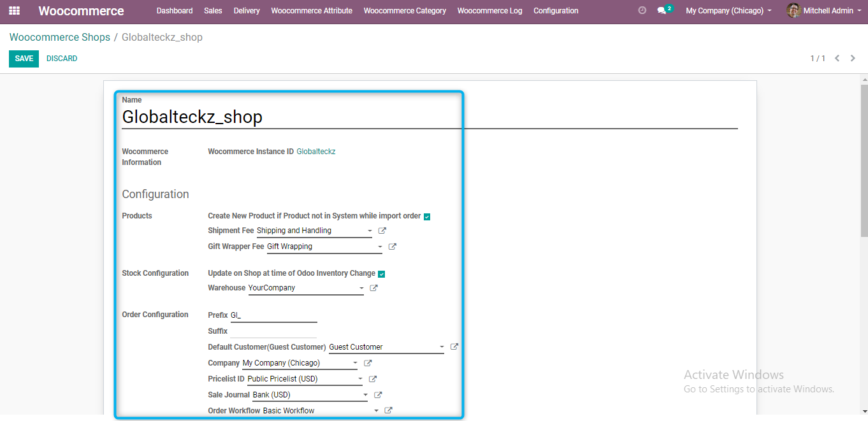The width and height of the screenshot is (868, 421).
Task: Toggle Create New Product checkbox
Action: (427, 217)
